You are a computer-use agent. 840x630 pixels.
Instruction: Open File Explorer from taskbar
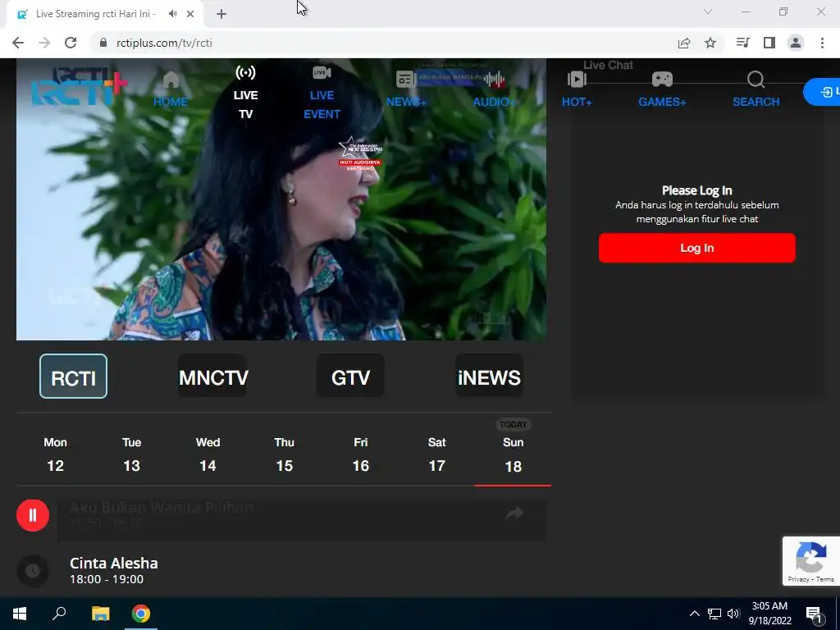click(x=100, y=614)
